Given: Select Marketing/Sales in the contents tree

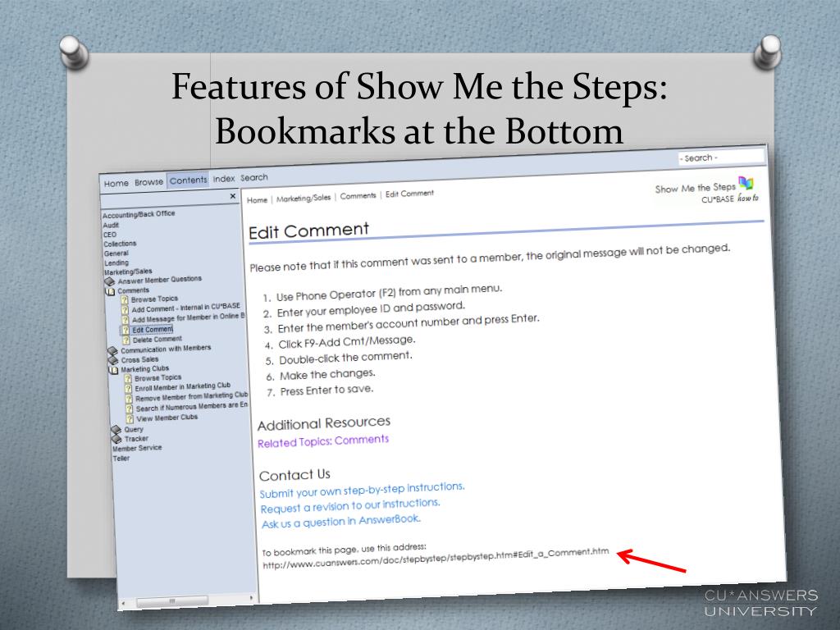Looking at the screenshot, I should [128, 272].
